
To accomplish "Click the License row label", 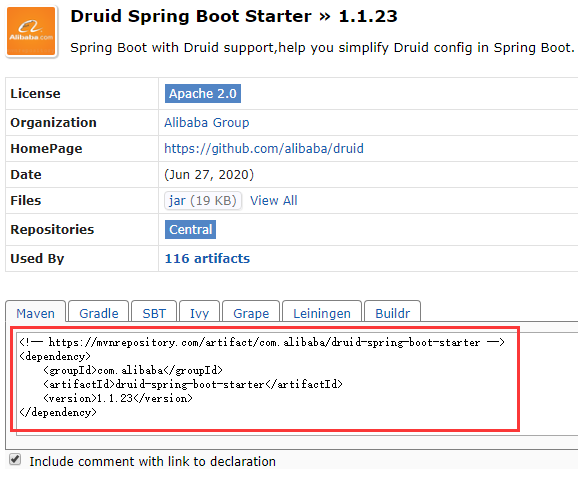I will [x=35, y=94].
